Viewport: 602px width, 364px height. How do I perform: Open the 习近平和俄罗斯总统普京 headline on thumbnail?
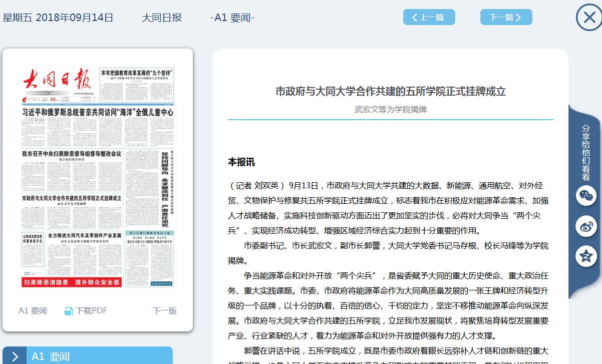coord(98,113)
